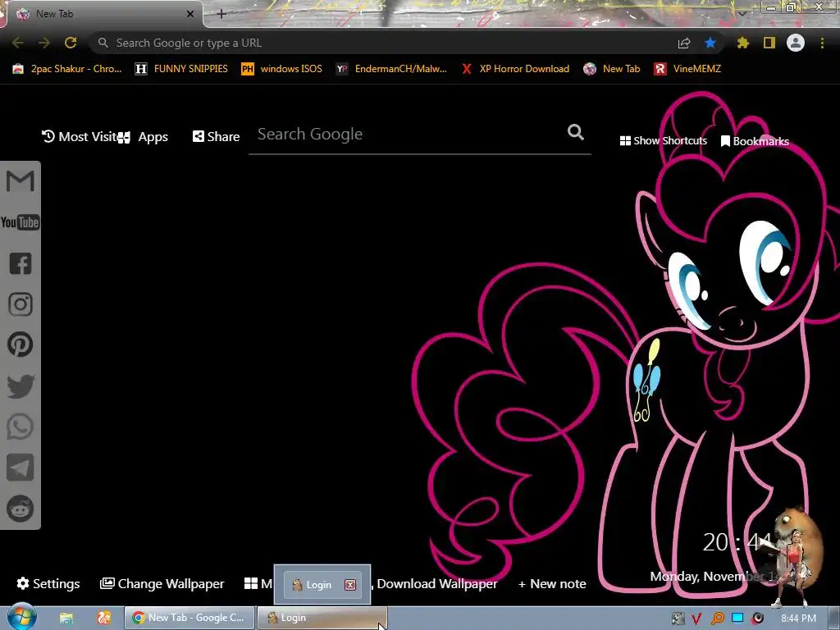Click the 8:44 PM taskbar clock

point(798,619)
